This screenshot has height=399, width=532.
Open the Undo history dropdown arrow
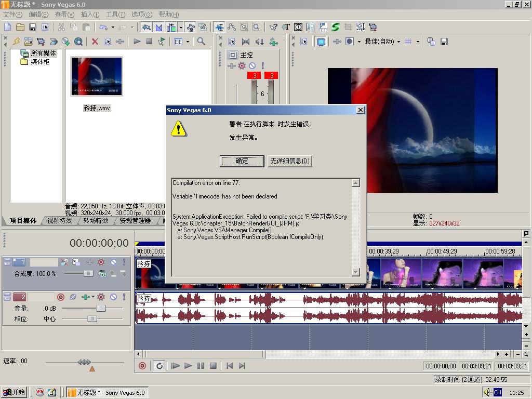(x=113, y=27)
